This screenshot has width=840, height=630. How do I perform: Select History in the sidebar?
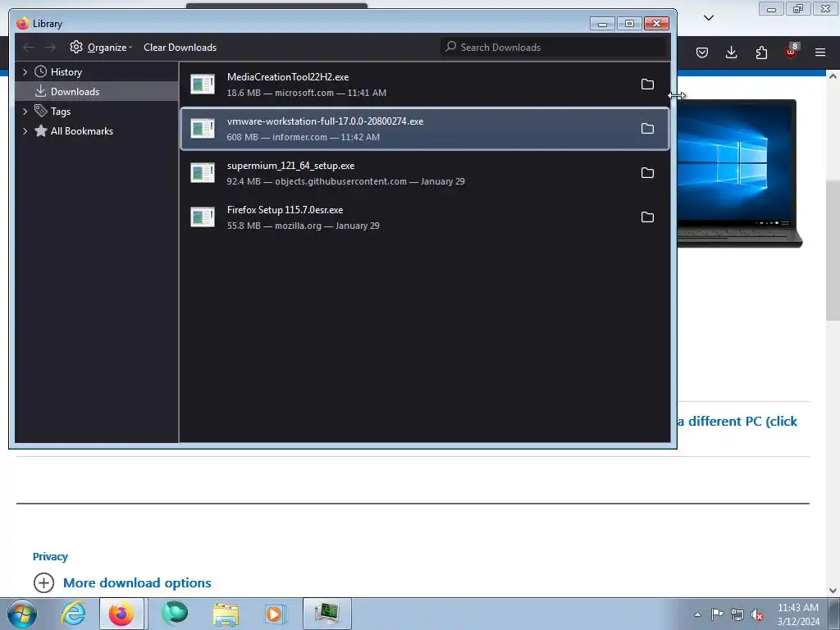pyautogui.click(x=66, y=72)
